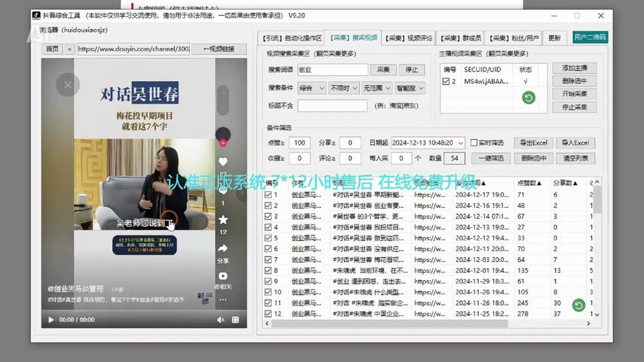The width and height of the screenshot is (644, 362).
Task: Click the share arrow icon on the video
Action: coord(223,248)
